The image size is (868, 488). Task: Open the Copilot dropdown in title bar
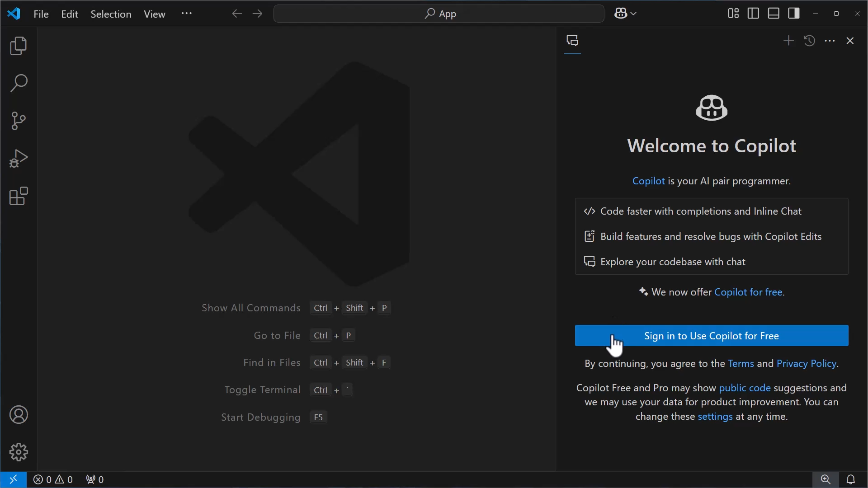[x=633, y=14]
